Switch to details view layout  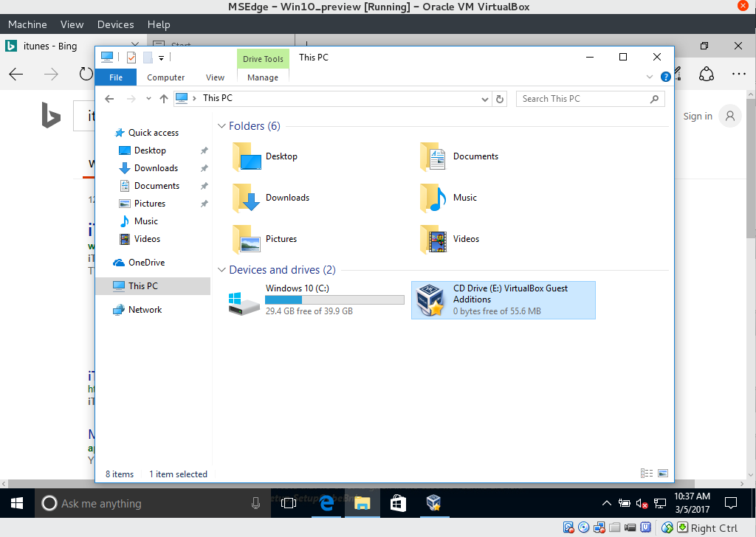point(647,474)
